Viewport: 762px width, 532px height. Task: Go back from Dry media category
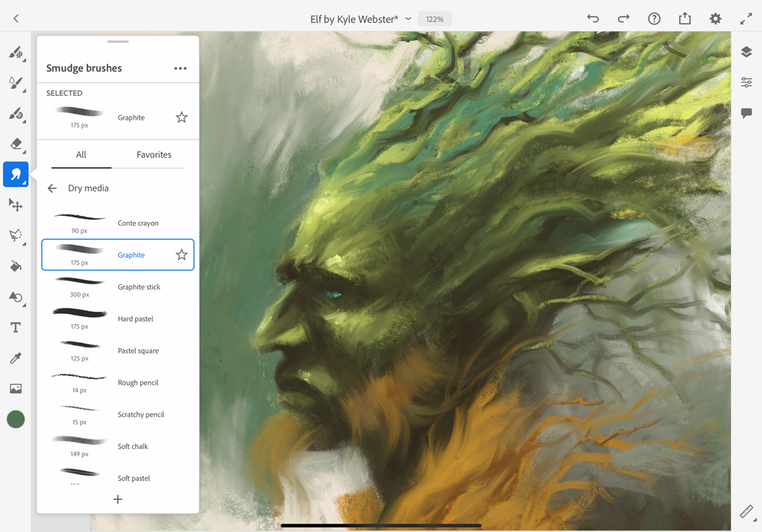[x=52, y=188]
